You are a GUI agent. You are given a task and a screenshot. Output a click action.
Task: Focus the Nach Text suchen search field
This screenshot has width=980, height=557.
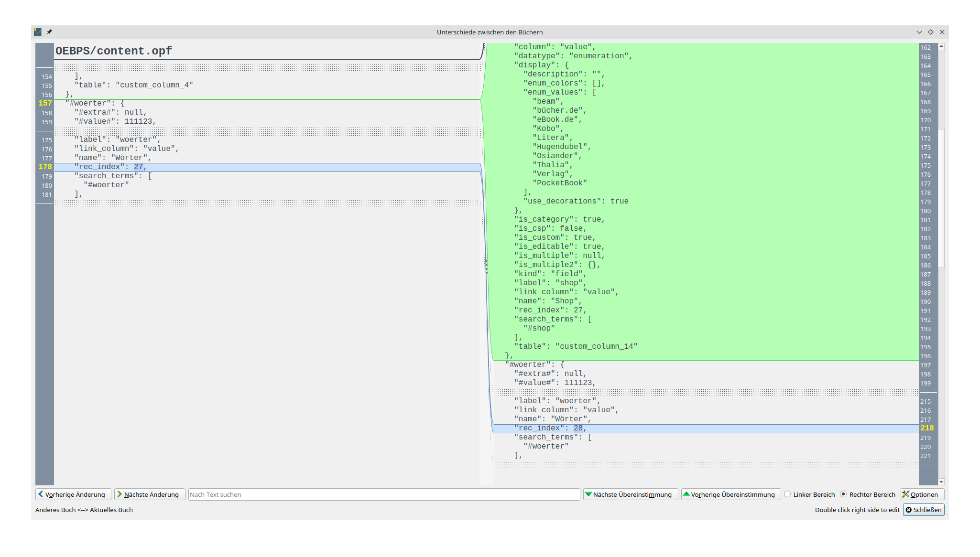[x=384, y=494]
